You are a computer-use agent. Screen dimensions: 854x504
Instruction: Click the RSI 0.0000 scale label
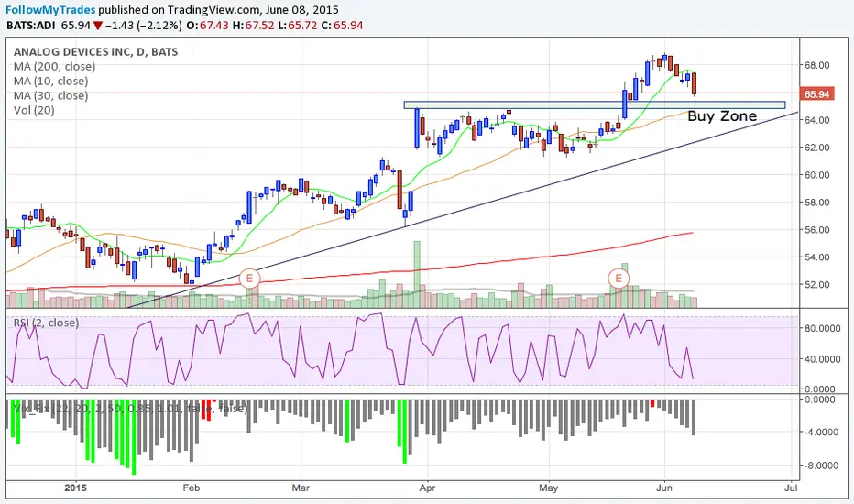[x=820, y=389]
